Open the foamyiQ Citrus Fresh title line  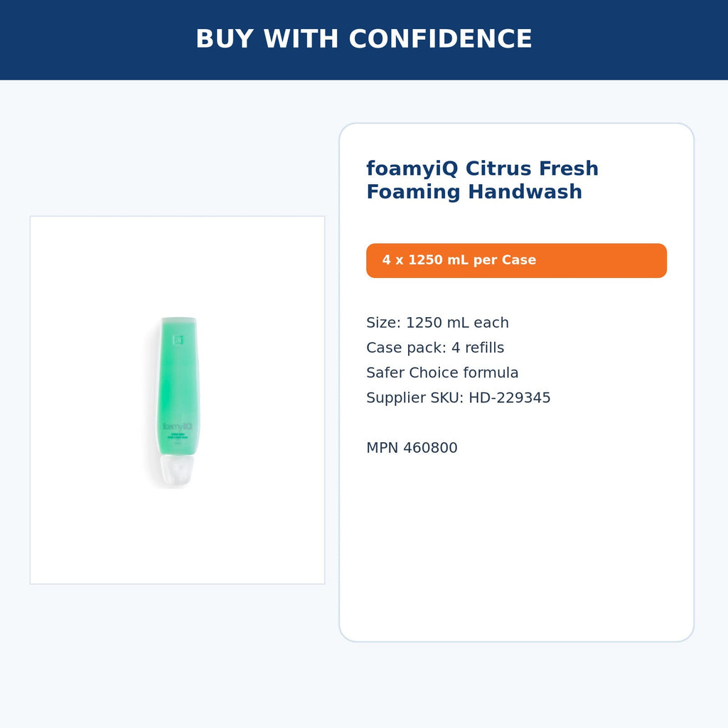pyautogui.click(x=483, y=168)
